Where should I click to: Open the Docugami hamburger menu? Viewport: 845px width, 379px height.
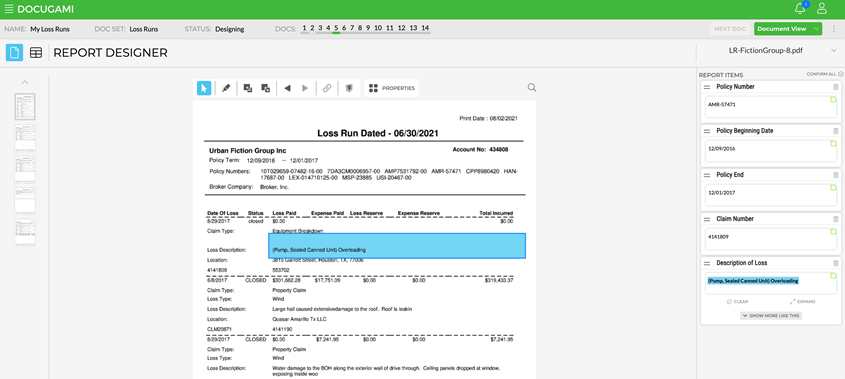click(x=9, y=9)
